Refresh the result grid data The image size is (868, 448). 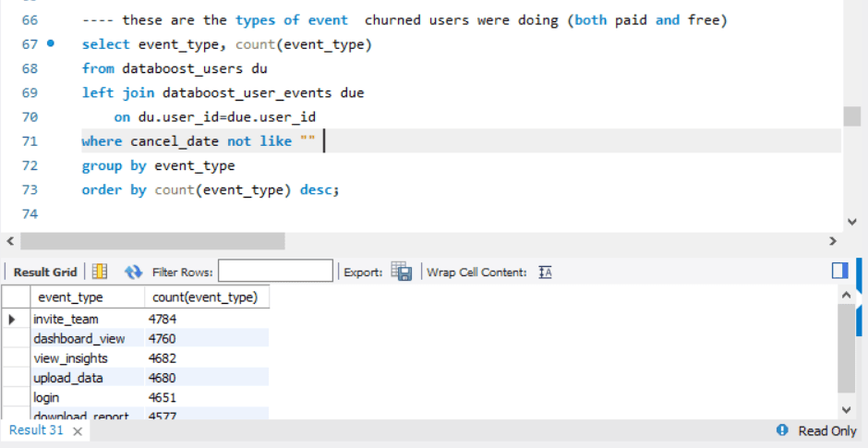[x=133, y=272]
